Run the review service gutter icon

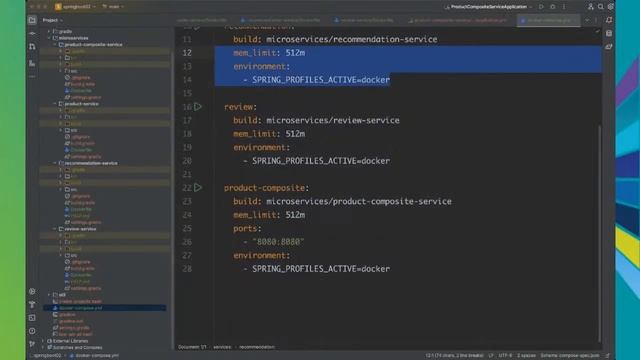198,107
